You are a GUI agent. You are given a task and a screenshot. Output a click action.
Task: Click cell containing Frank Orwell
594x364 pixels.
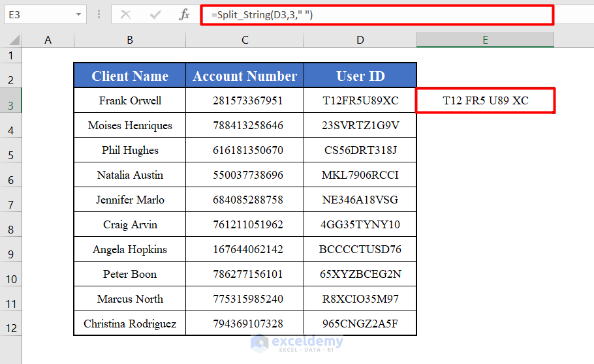(x=130, y=101)
